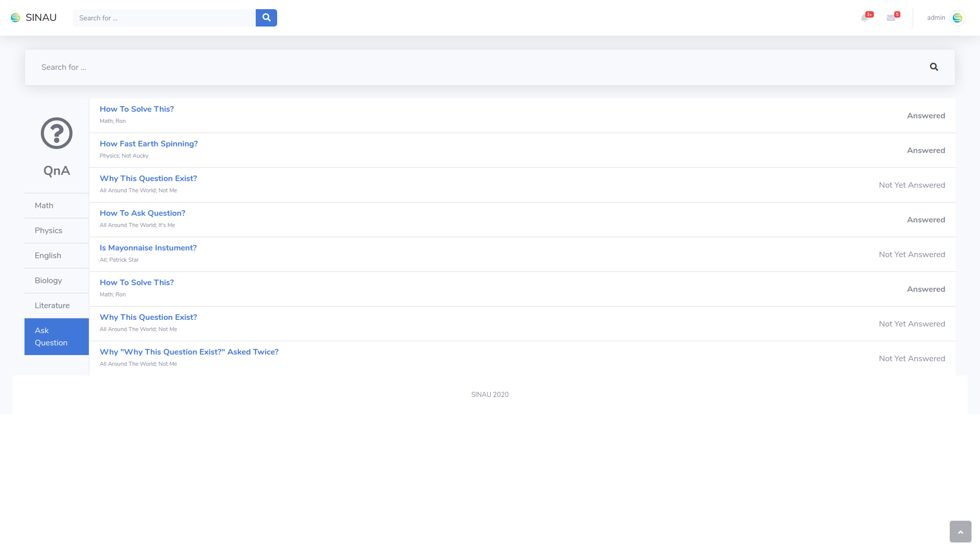Open the envelope messages icon
This screenshot has height=551, width=980.
[891, 18]
